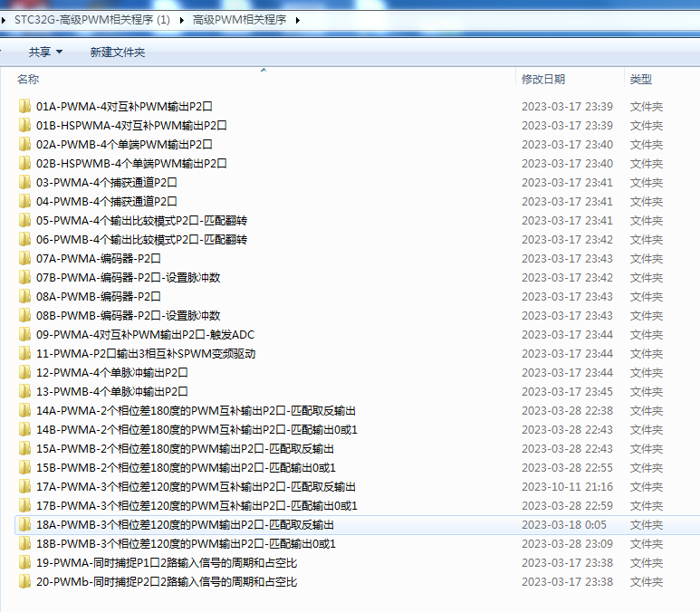Click folder icon of 14B-PWMA-2个相位差180度 row
This screenshot has width=700, height=612.
(25, 430)
